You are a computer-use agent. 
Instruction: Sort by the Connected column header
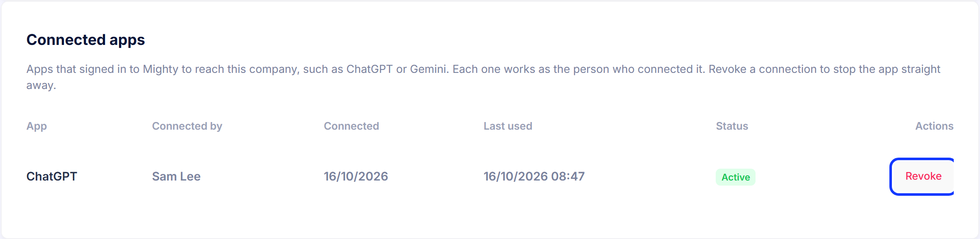pos(352,126)
